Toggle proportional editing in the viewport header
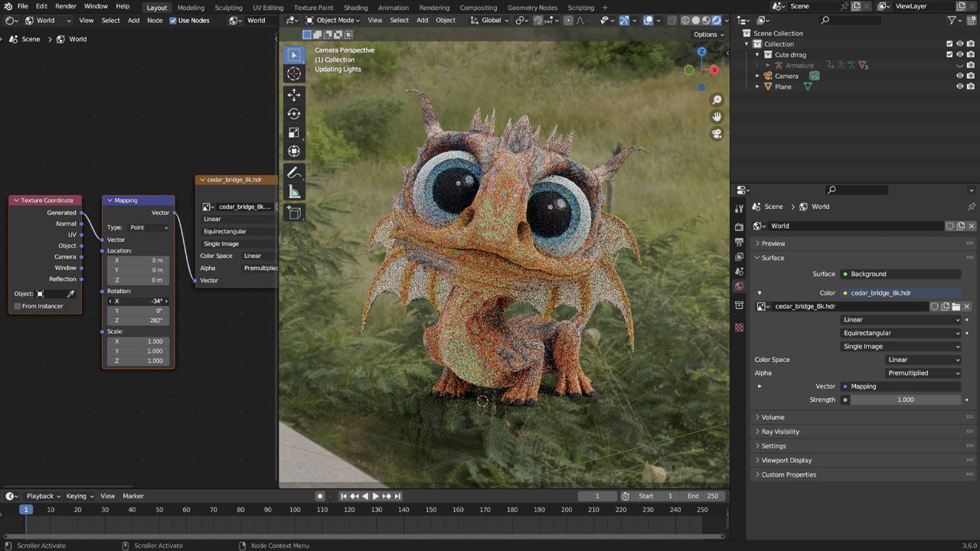Image resolution: width=980 pixels, height=551 pixels. (568, 21)
